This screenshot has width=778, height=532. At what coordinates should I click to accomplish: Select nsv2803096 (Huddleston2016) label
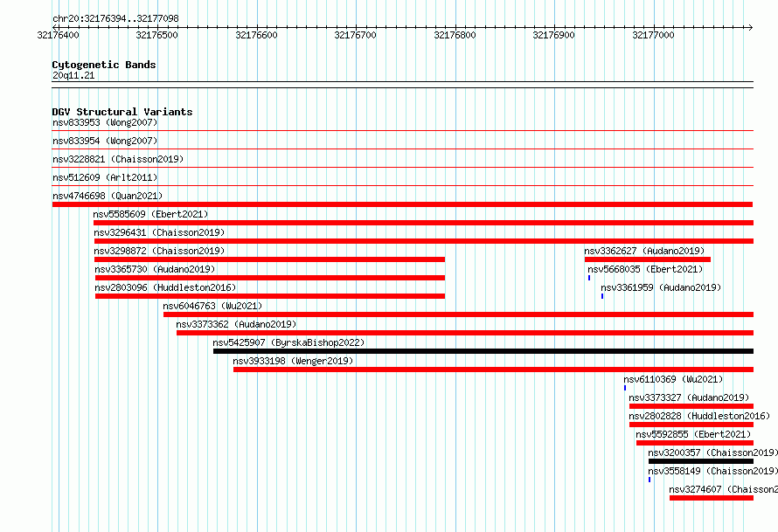click(165, 287)
